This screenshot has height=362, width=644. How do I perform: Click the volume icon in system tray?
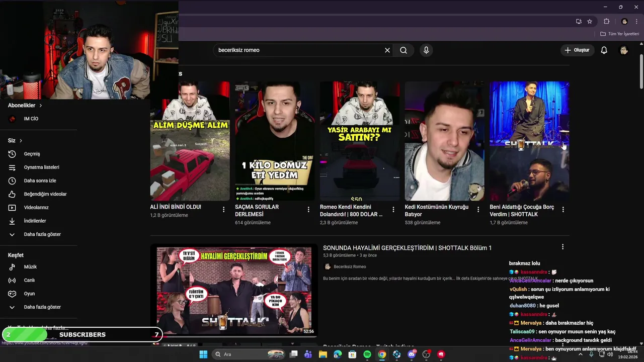[611, 354]
